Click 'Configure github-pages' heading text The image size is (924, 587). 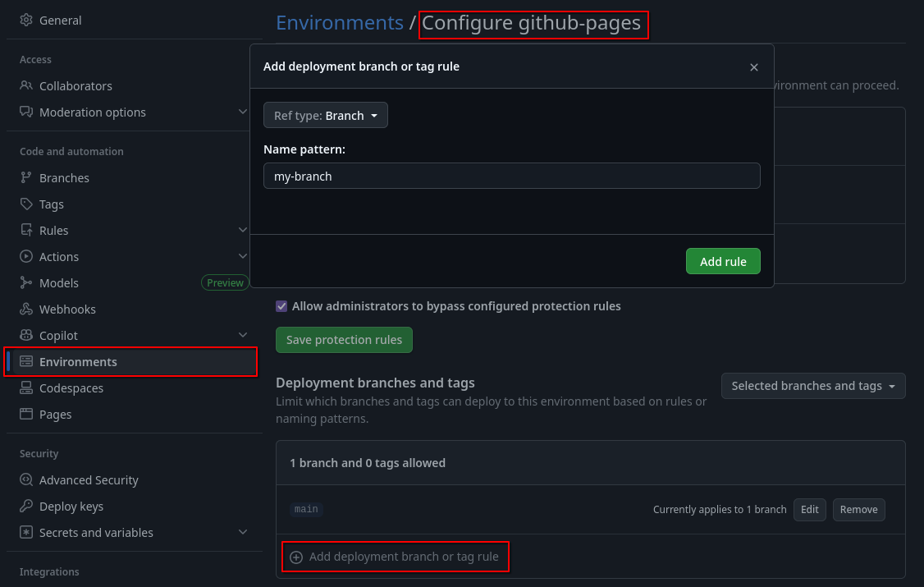tap(531, 22)
